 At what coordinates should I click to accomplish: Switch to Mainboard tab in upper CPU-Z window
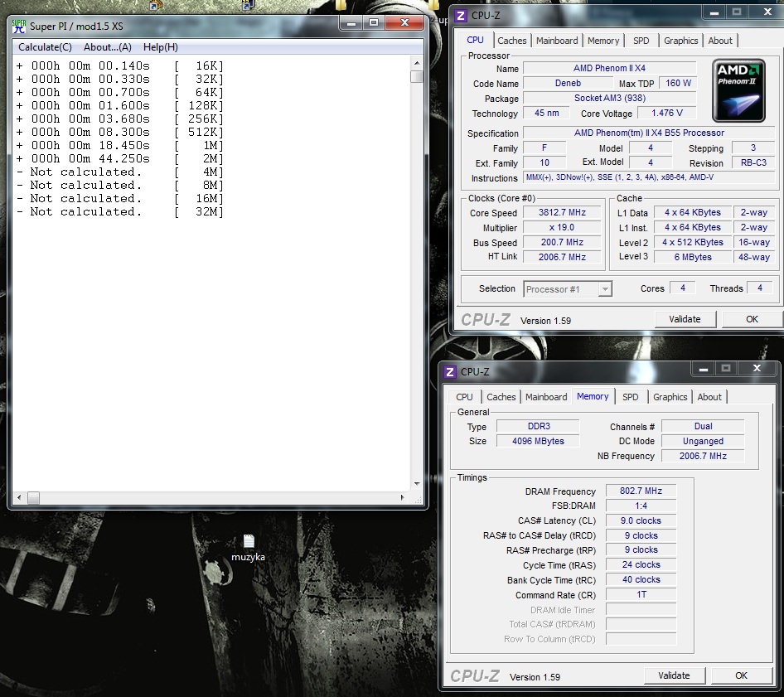point(557,41)
